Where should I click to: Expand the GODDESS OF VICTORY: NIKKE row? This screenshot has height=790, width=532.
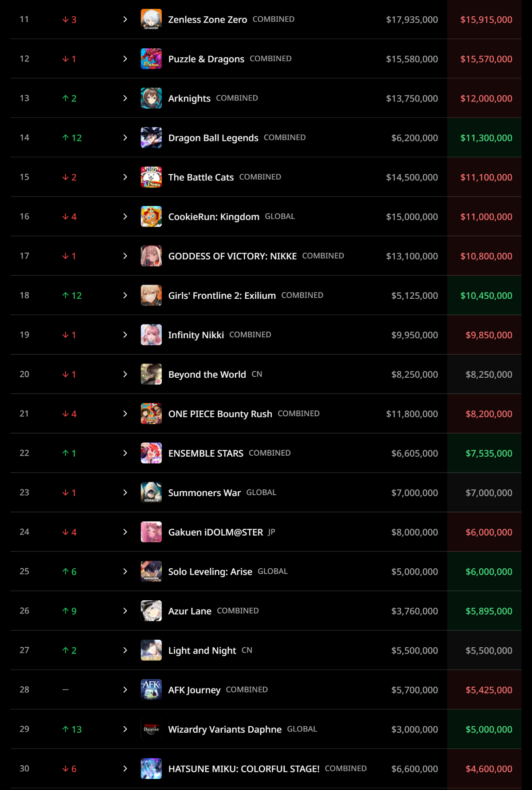coord(125,256)
